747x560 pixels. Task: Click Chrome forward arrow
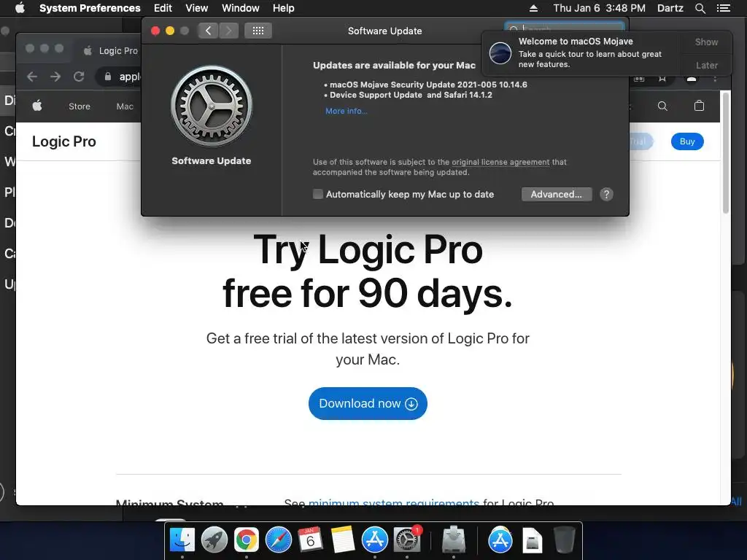click(x=55, y=77)
